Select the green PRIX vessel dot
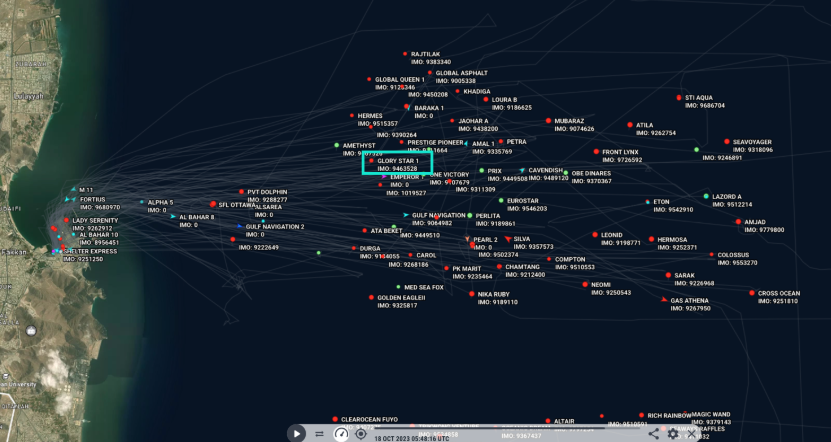 (x=482, y=171)
